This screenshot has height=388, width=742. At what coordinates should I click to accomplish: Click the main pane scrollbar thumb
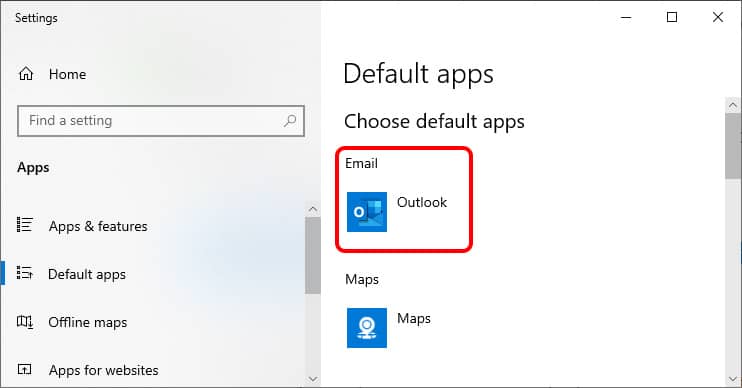733,146
